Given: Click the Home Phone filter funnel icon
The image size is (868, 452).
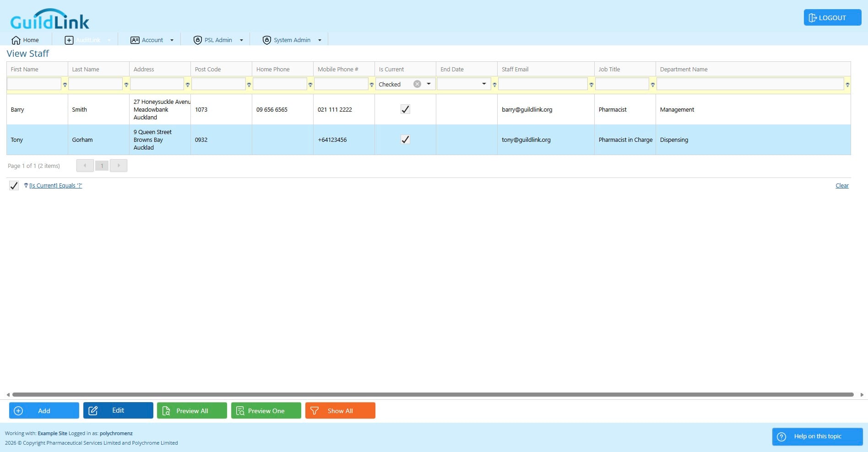Looking at the screenshot, I should point(310,85).
